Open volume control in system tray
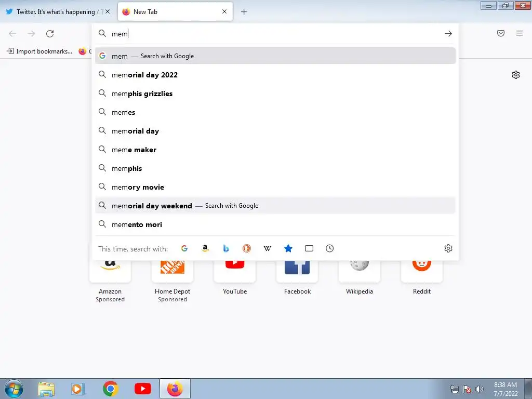 [479, 389]
